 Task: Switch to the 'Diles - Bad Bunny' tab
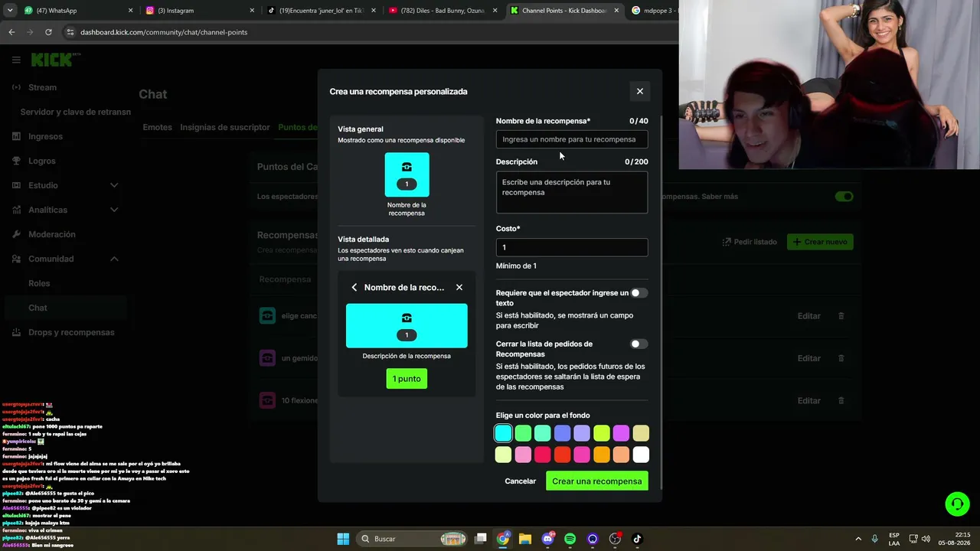(x=443, y=11)
